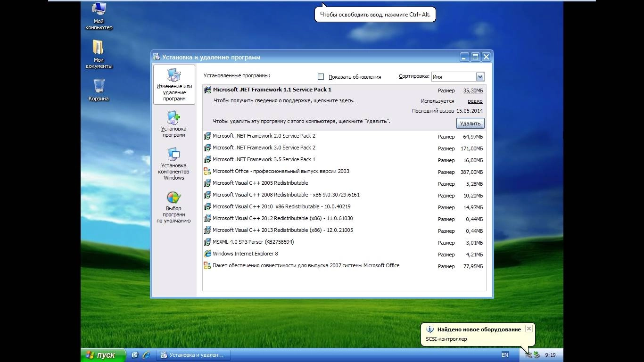
Task: Select Microsoft Office профессиональный выпуск версии 2003
Action: click(344, 172)
